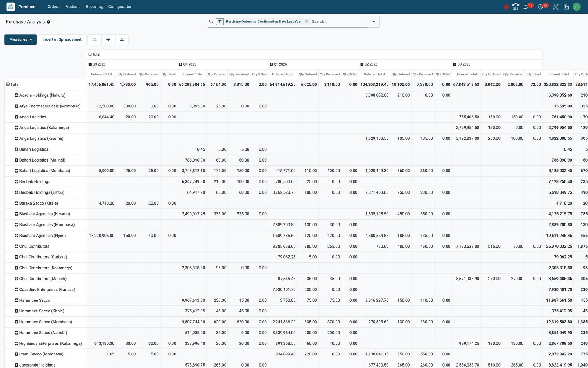Open the debug tools wrench icon
Screen dimensions: 588x368
(x=556, y=7)
